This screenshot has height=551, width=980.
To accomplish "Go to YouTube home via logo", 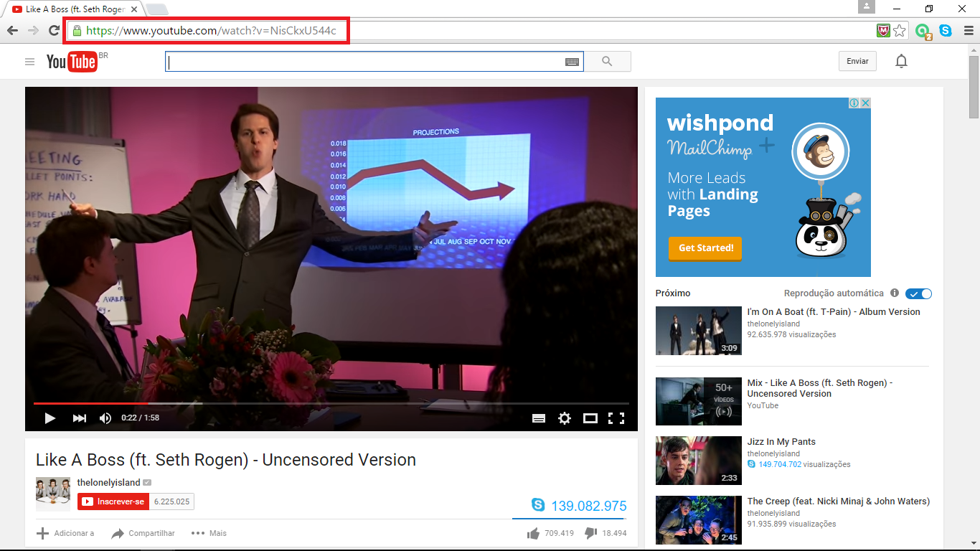I will (72, 62).
